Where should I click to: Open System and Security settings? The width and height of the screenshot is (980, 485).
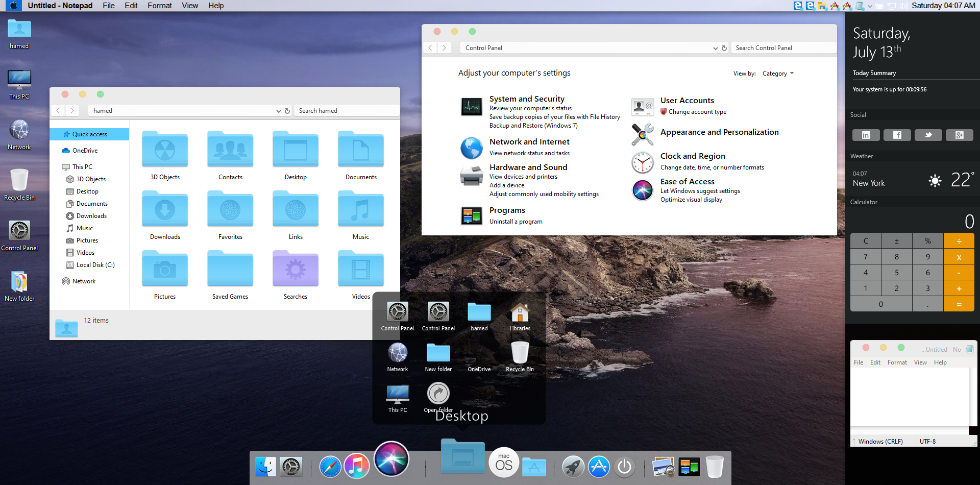click(526, 99)
